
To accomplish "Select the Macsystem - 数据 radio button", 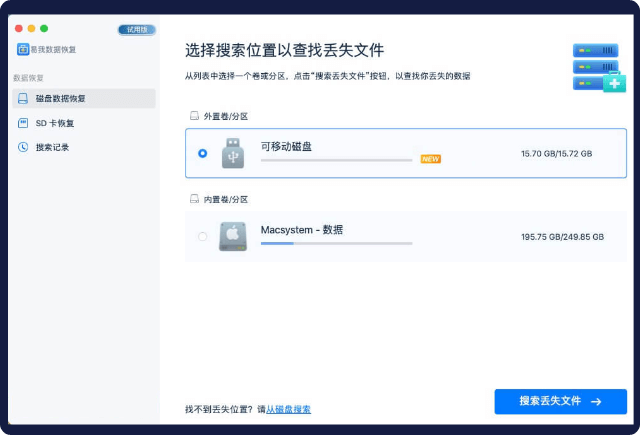I will (203, 237).
